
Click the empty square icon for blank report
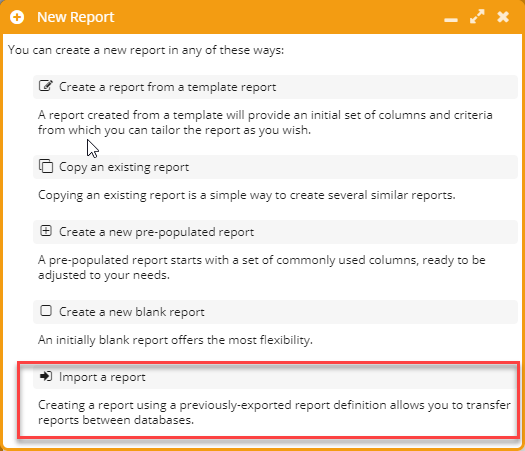(46, 311)
